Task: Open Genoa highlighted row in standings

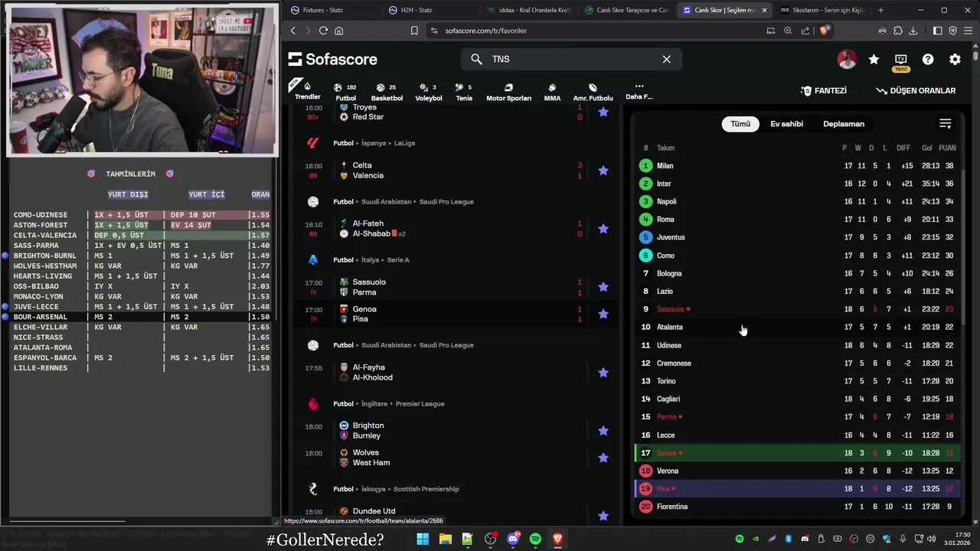Action: (x=799, y=453)
